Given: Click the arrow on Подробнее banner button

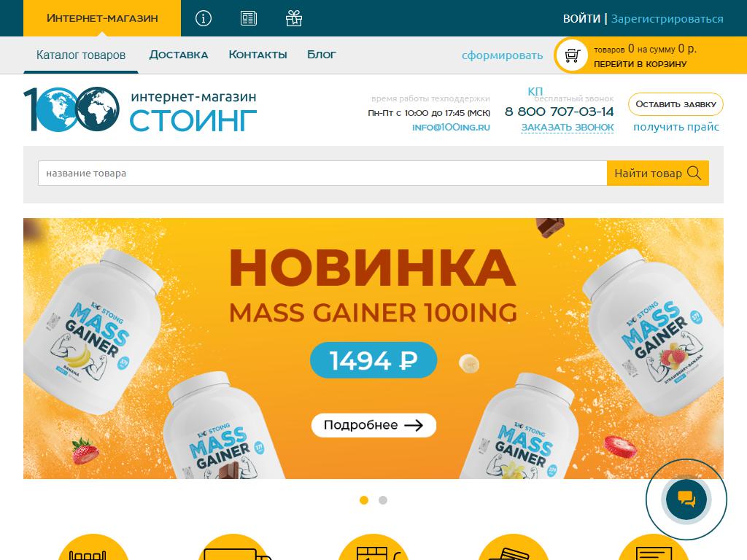Looking at the screenshot, I should (x=414, y=425).
